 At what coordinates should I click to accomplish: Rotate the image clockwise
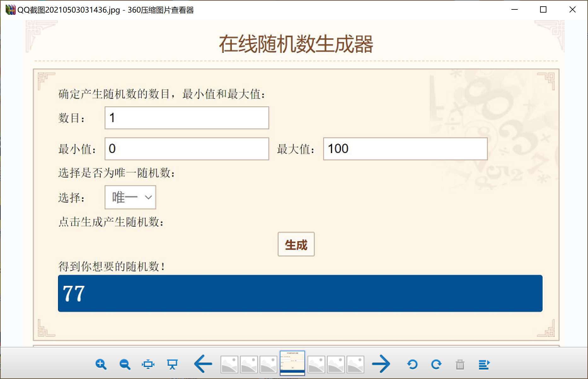436,364
